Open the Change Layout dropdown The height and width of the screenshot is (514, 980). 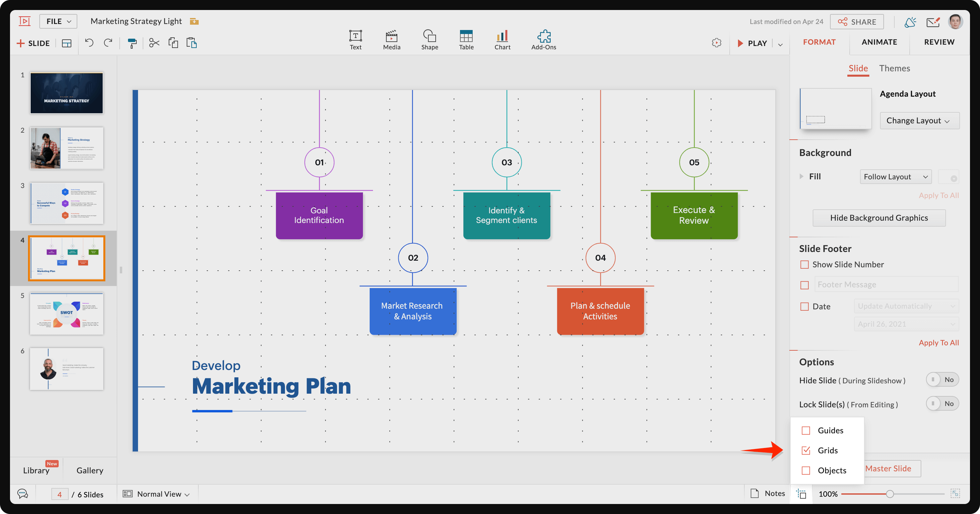tap(919, 121)
